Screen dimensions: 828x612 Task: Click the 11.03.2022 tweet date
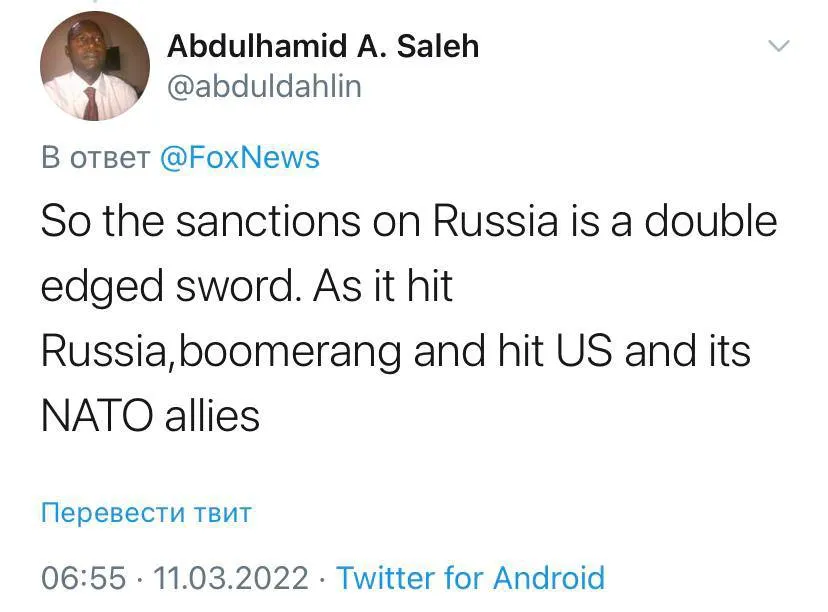231,577
